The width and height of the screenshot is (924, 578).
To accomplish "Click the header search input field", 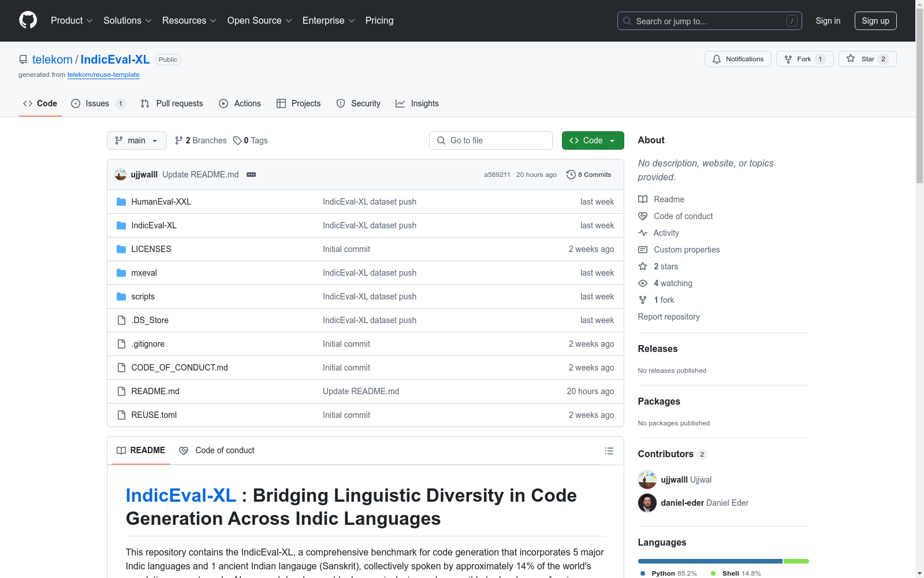I will [710, 21].
